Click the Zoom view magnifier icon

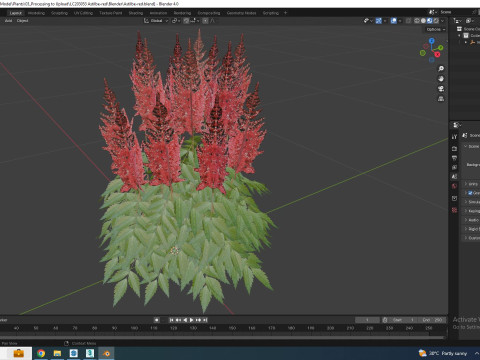(441, 69)
